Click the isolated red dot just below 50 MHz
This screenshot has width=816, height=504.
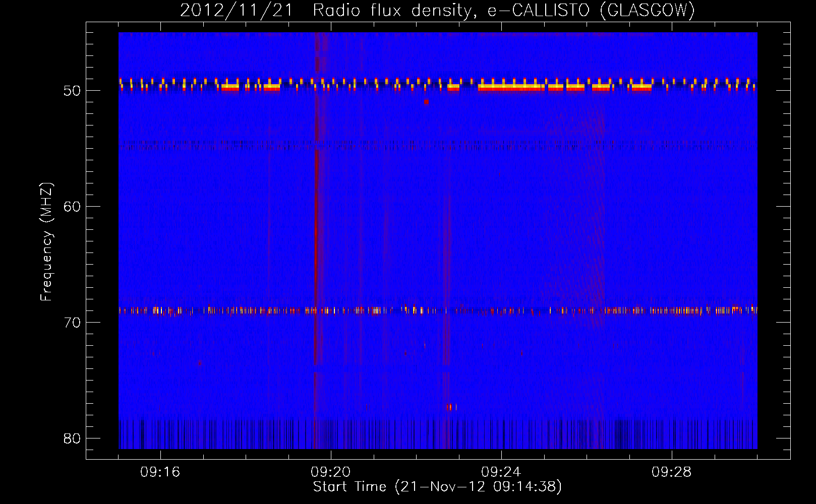(426, 101)
